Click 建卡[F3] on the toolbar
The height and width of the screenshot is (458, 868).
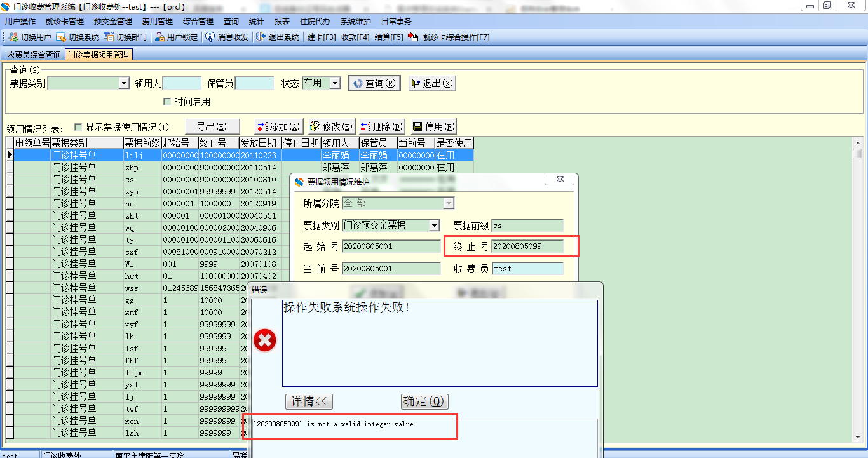pos(322,37)
